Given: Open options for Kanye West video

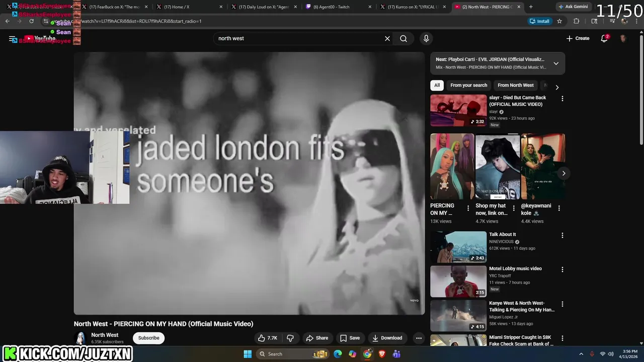Looking at the screenshot, I should 562,304.
